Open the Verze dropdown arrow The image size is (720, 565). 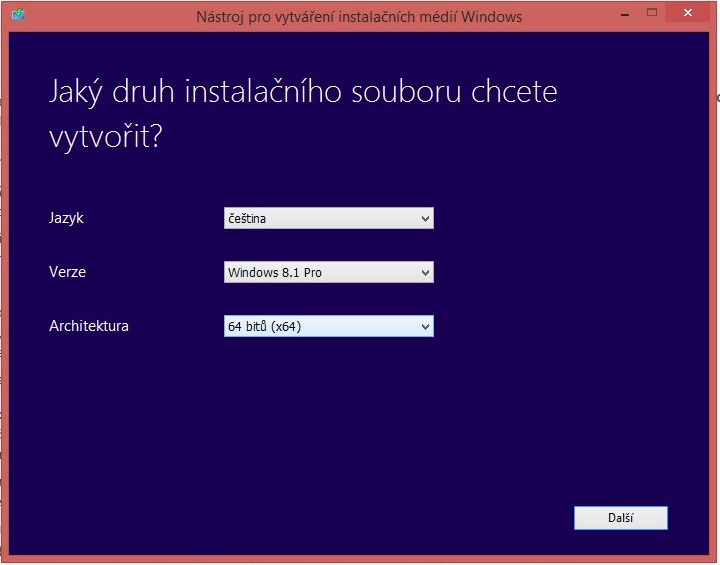tap(425, 272)
